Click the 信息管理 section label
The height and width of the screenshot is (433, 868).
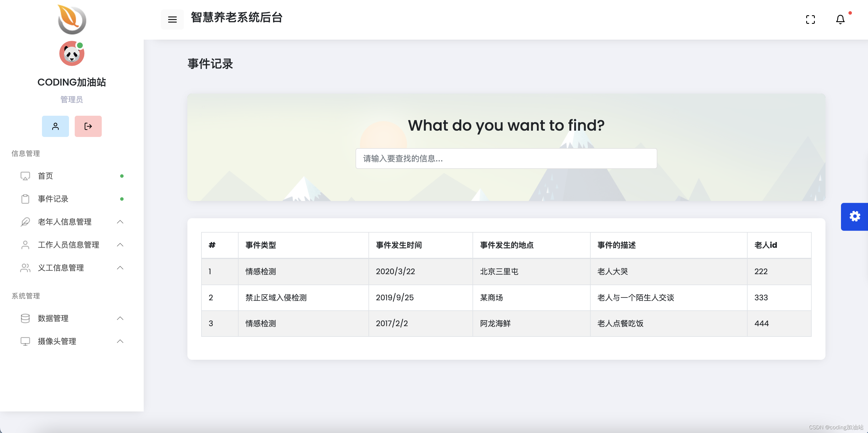point(26,154)
